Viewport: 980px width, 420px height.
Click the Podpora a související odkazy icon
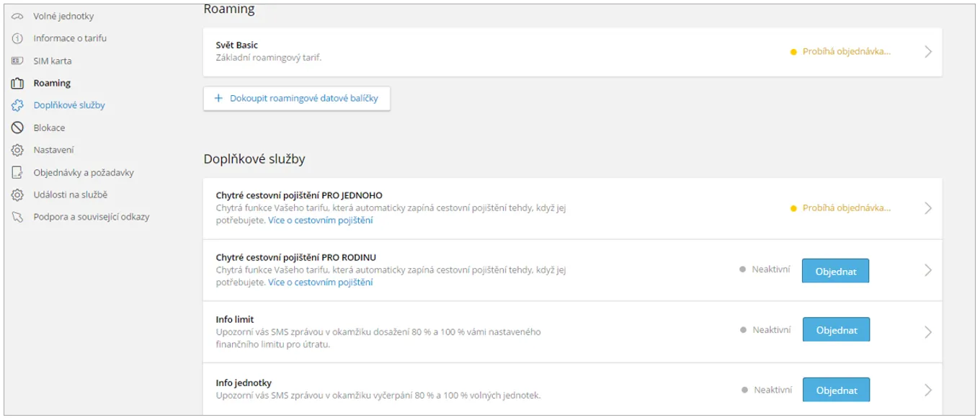coord(18,217)
